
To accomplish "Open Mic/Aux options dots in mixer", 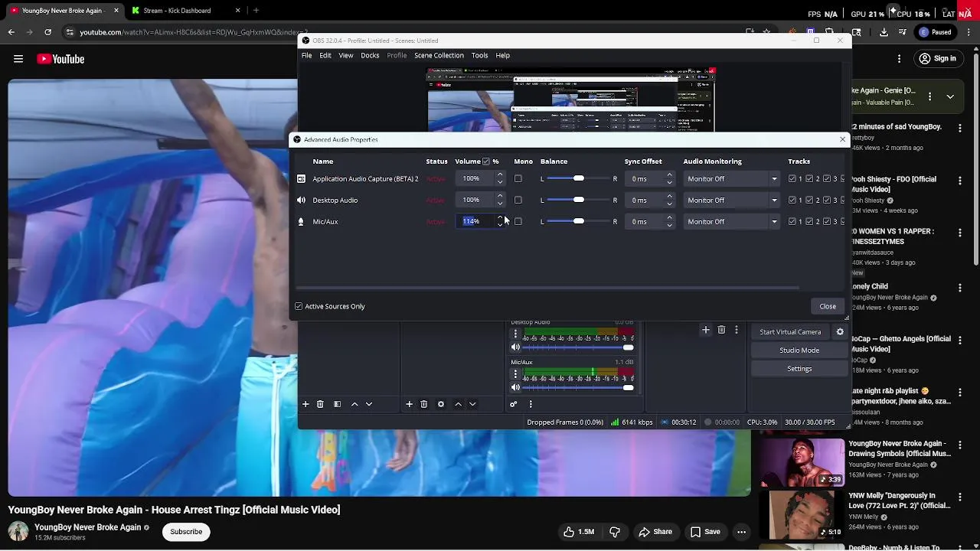I will click(515, 375).
